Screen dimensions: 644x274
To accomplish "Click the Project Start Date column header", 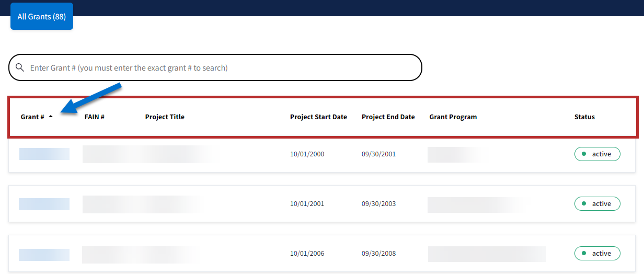I will tap(318, 117).
